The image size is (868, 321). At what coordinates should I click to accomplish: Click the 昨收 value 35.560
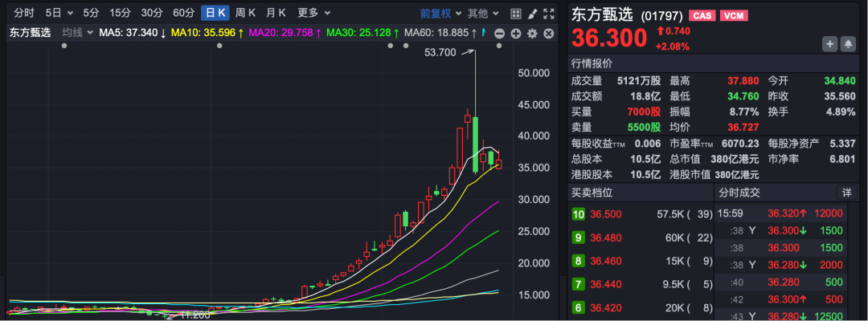[840, 96]
